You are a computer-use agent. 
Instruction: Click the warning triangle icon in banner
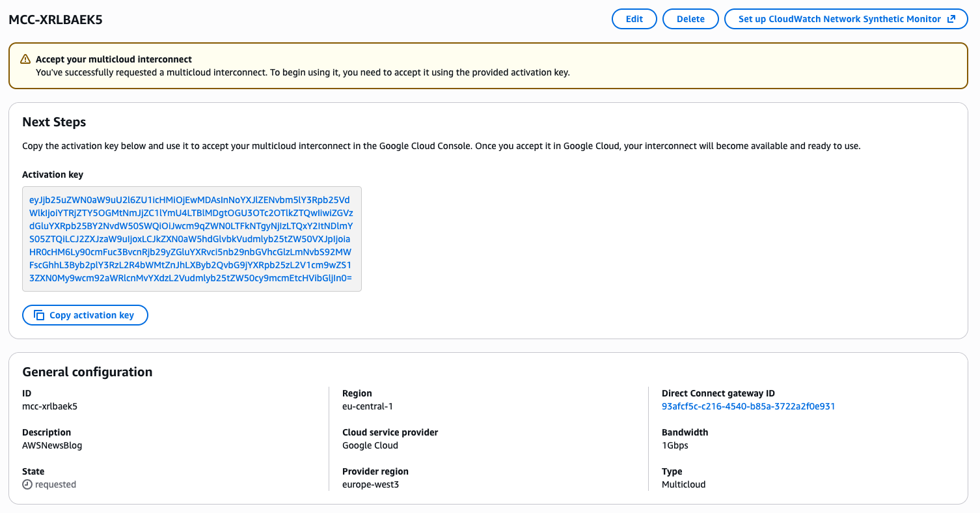(x=25, y=59)
